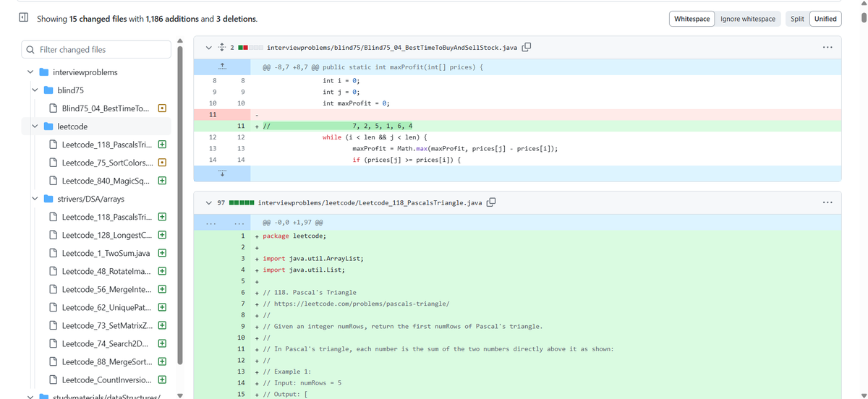Click file icon of Leetcode_CountInversio...

54,379
